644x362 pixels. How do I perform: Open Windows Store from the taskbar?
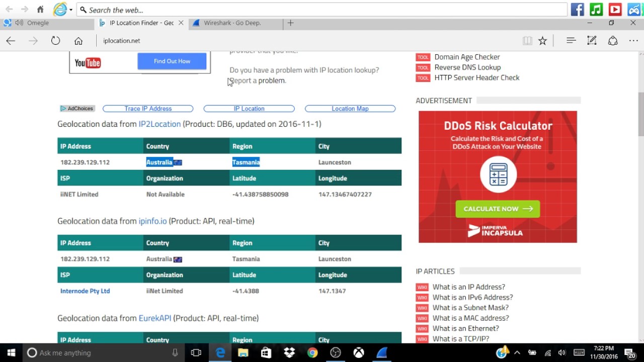pos(266,353)
